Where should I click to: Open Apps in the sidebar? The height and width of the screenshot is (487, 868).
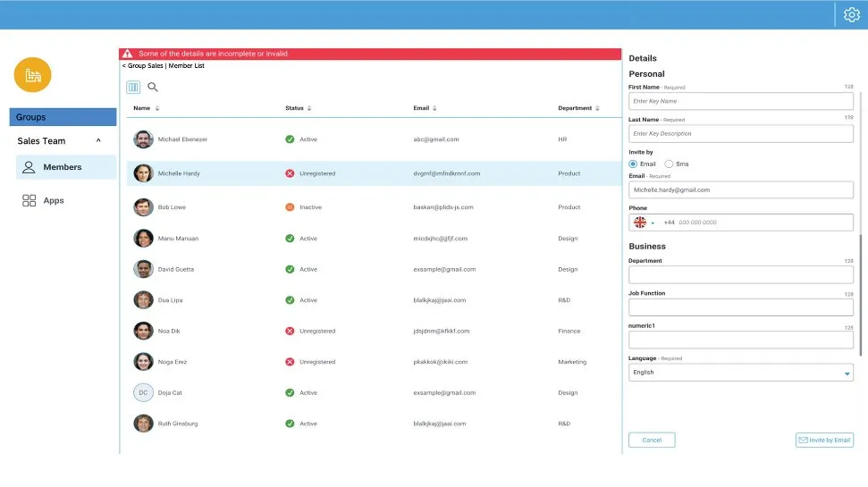point(54,201)
